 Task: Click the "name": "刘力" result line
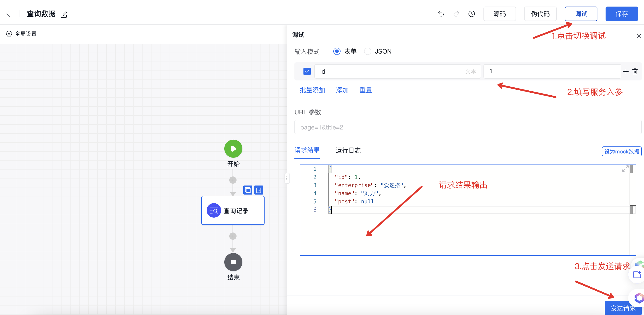[x=358, y=193]
